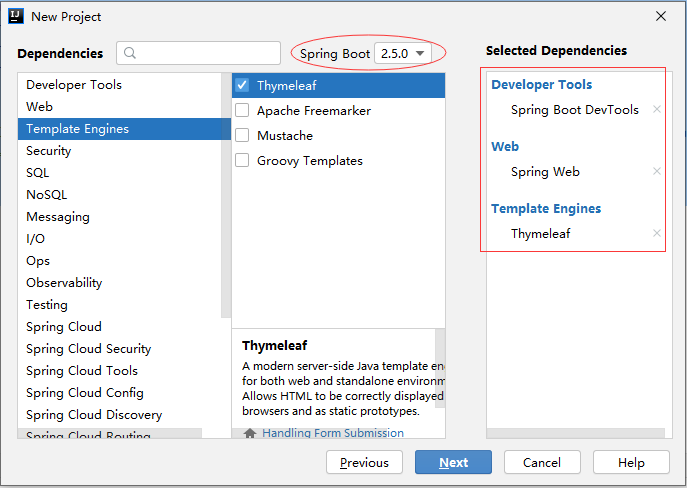Click the Apache Freemarker label
The height and width of the screenshot is (488, 687).
314,110
